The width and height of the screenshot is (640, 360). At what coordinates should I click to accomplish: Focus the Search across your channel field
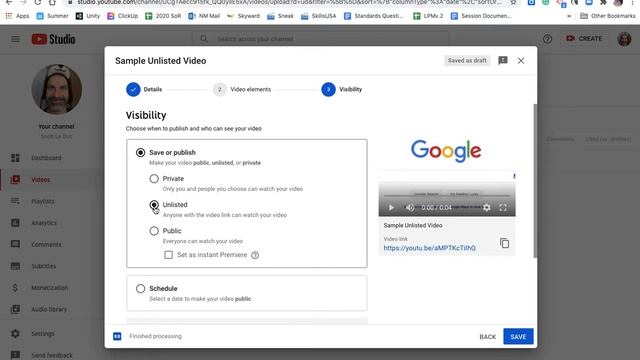tap(320, 39)
